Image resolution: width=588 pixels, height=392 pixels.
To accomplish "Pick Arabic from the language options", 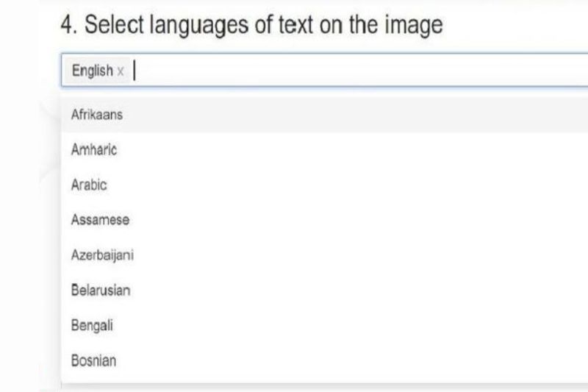I will [x=89, y=185].
